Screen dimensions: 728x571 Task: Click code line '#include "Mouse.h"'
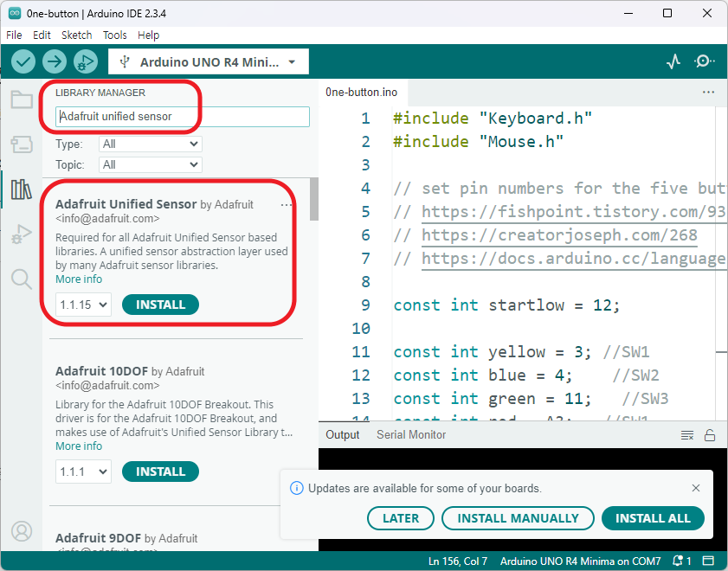pos(478,142)
